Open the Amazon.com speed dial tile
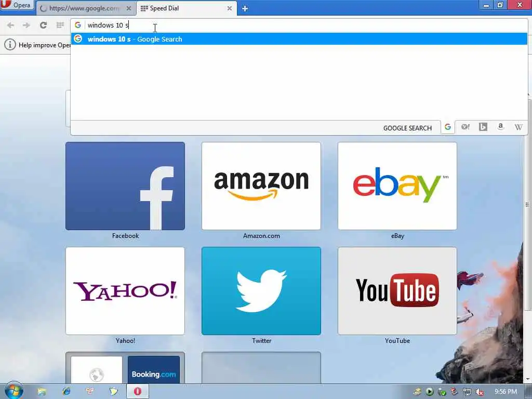This screenshot has width=532, height=399. [261, 186]
